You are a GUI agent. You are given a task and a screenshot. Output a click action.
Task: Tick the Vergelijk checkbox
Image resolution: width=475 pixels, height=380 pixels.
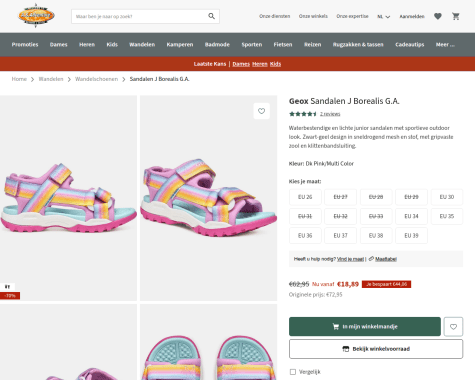click(293, 372)
